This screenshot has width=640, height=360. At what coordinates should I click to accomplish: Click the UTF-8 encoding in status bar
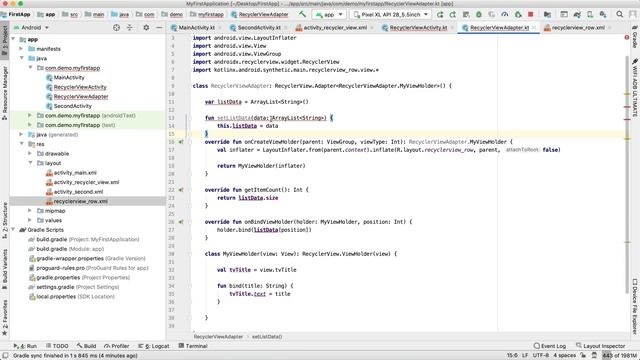(541, 356)
